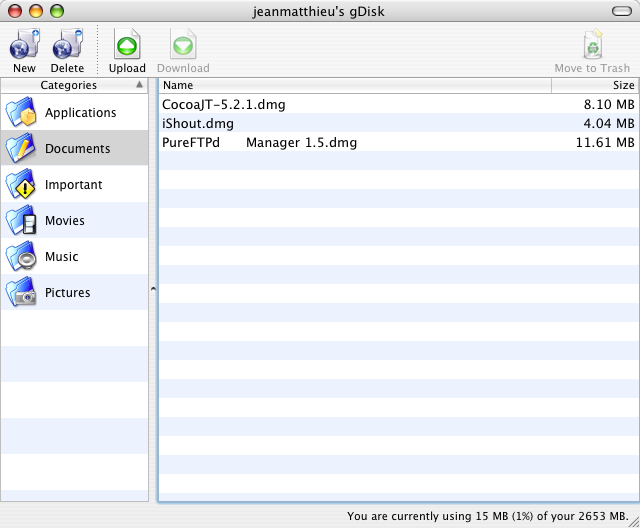Screen dimensions: 640x528
Task: Click the Move to Trash icon
Action: pos(592,45)
